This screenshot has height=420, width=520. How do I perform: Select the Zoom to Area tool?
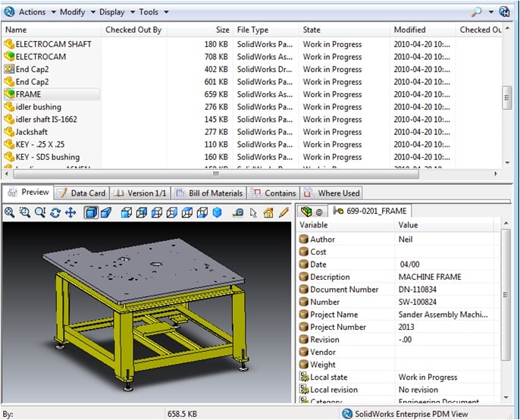click(x=25, y=213)
